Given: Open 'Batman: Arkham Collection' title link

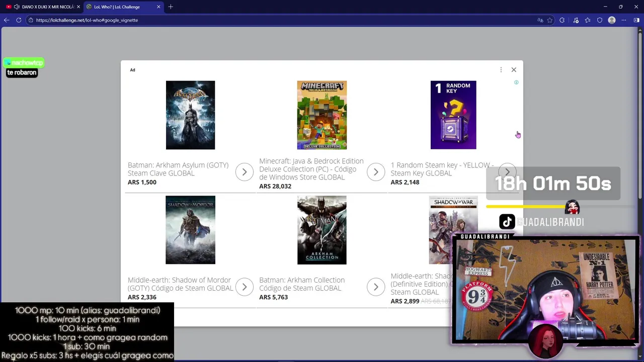Looking at the screenshot, I should click(302, 284).
